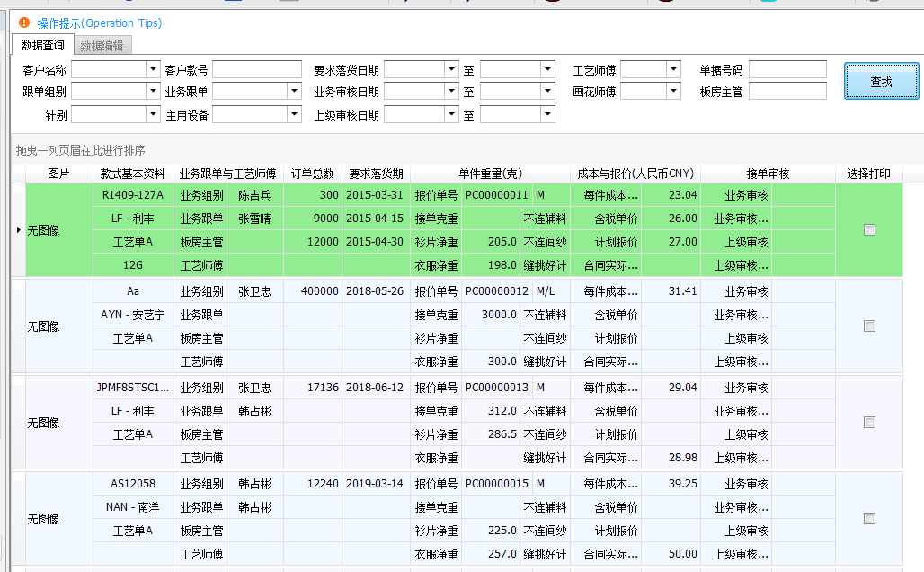Click the orange Operation Tips warning icon
Screen dimensions: 924x572
pyautogui.click(x=24, y=23)
